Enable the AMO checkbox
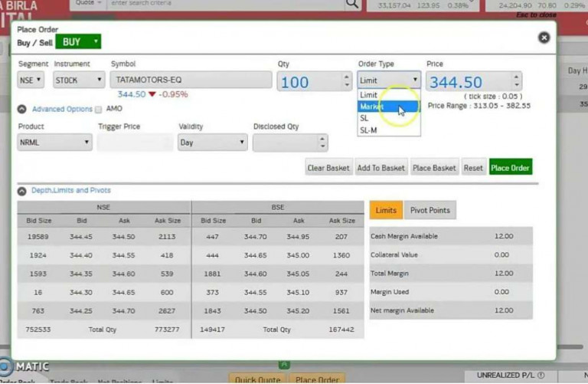Screen dimensions: 588x384 point(99,110)
